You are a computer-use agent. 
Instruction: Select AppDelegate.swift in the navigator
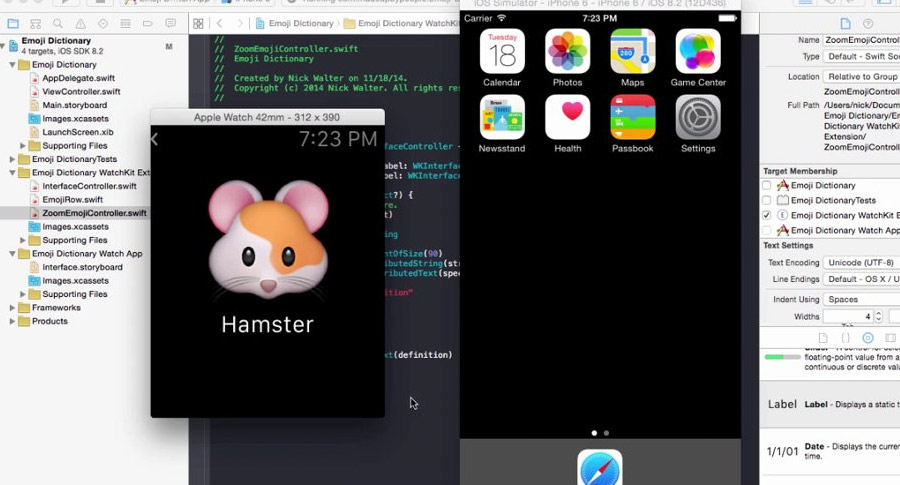[x=79, y=78]
